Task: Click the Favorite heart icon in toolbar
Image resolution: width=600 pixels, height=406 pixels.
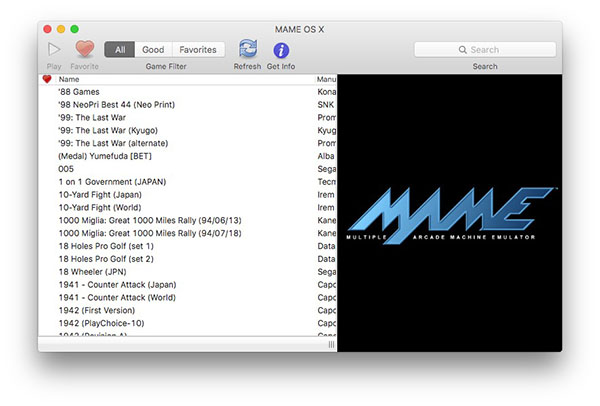Action: (x=84, y=49)
